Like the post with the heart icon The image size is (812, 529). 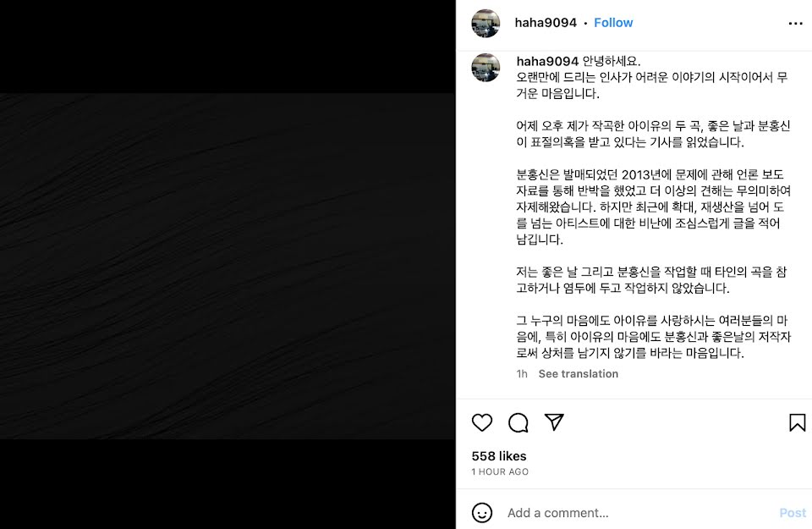[481, 423]
